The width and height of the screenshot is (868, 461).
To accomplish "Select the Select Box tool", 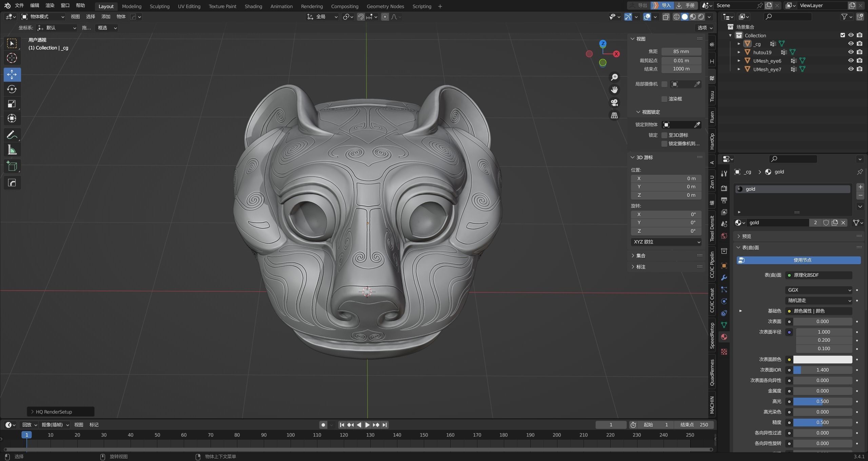I will tap(12, 43).
